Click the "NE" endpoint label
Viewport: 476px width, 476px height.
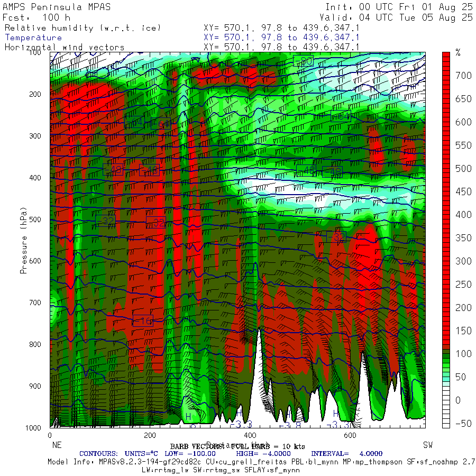pyautogui.click(x=57, y=445)
